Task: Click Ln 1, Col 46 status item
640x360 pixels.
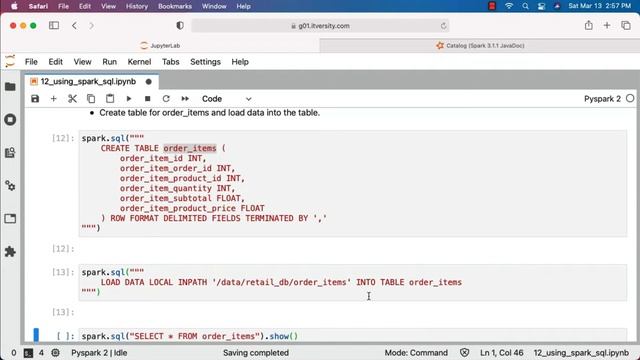Action: coord(502,353)
